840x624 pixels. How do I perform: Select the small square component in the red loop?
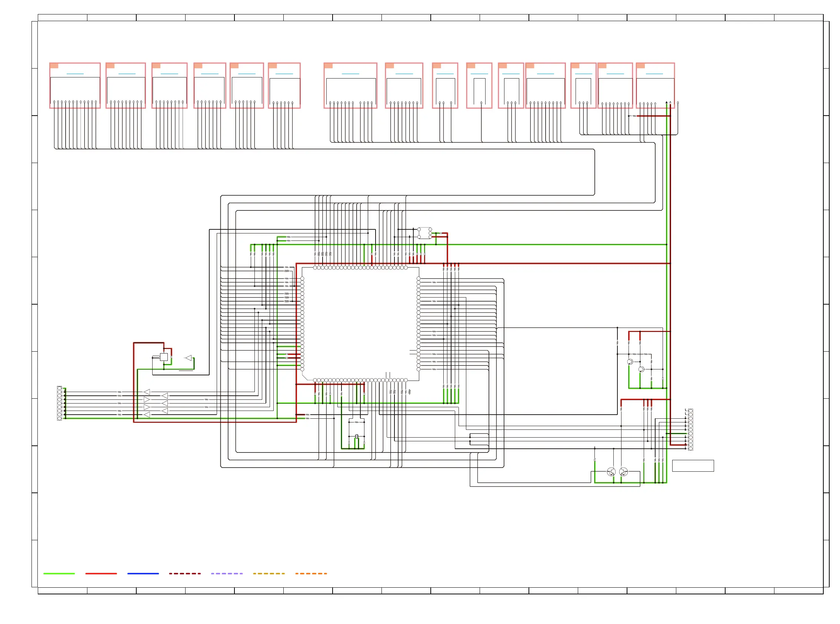164,357
